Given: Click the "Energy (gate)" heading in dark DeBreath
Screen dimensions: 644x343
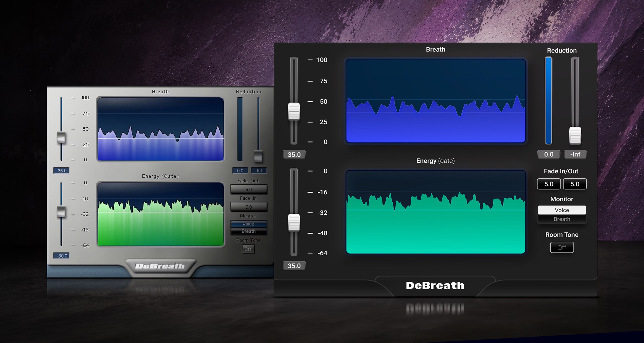Looking at the screenshot, I should click(x=436, y=161).
